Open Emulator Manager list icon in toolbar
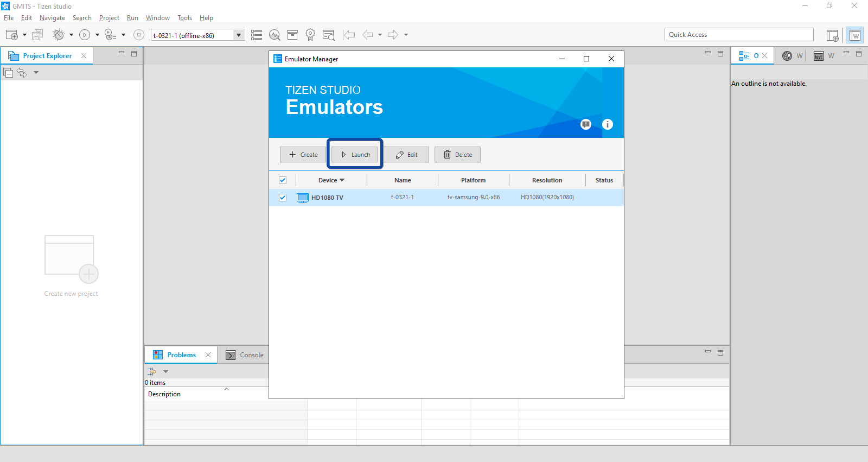Image resolution: width=868 pixels, height=462 pixels. pos(257,35)
